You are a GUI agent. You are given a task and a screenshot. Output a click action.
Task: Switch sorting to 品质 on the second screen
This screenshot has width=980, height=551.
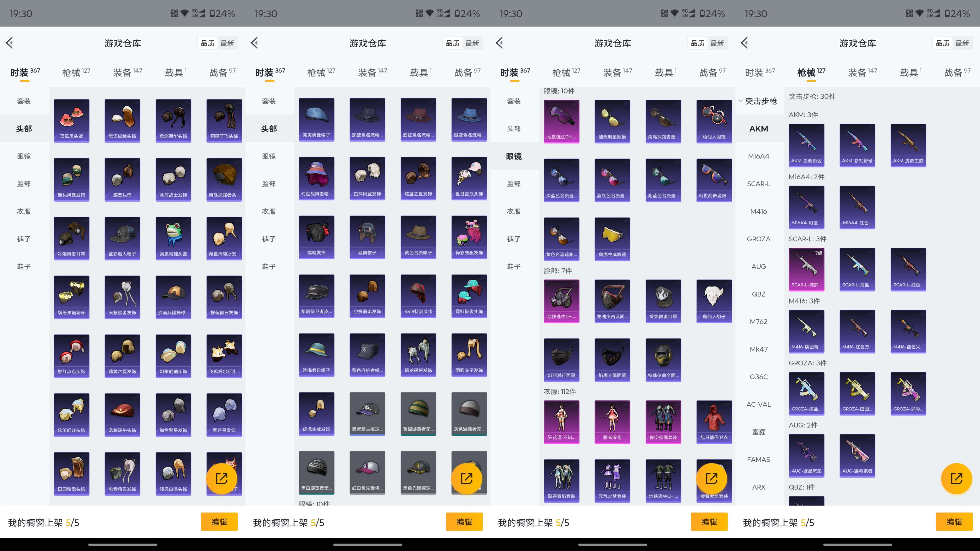point(453,43)
